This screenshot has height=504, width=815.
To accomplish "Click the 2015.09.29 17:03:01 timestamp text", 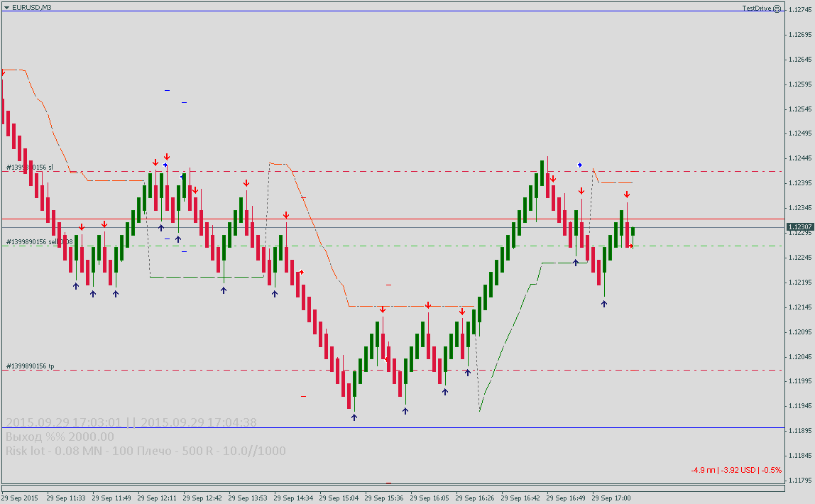I will tap(63, 422).
